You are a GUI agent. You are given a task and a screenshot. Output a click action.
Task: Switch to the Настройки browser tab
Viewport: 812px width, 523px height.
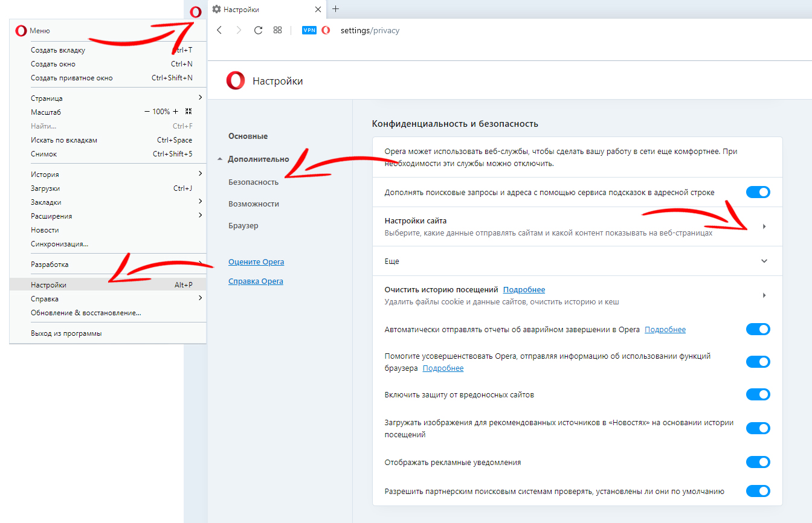[x=266, y=10]
